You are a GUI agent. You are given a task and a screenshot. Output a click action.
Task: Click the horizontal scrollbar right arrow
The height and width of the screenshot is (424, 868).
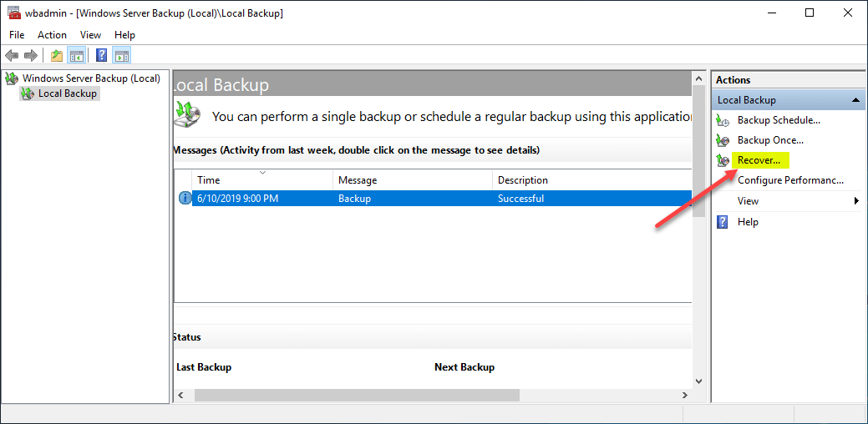[685, 396]
